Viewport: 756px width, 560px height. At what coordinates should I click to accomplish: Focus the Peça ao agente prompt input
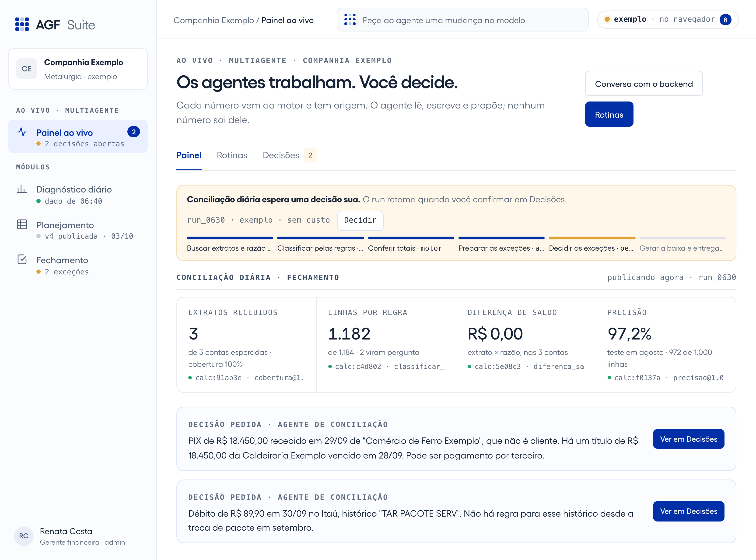[462, 20]
